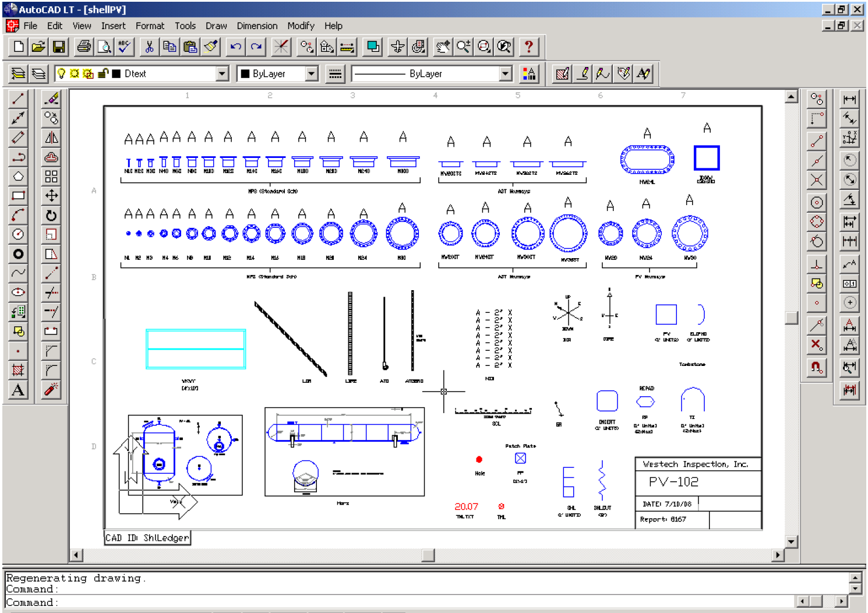Screen dimensions: 868x613
Task: Expand the ByLayer color dropdown
Action: (312, 73)
